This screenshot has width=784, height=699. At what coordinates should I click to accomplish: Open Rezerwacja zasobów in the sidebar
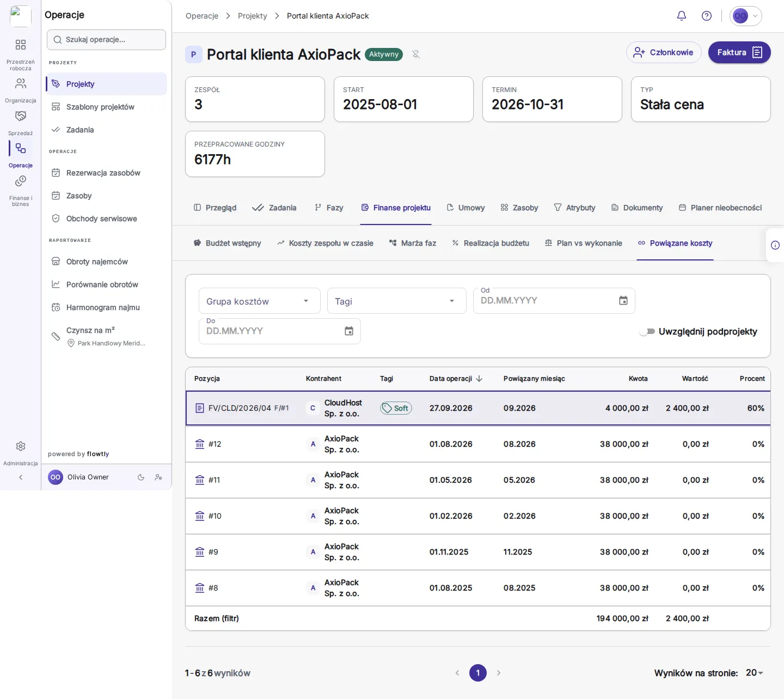coord(106,173)
